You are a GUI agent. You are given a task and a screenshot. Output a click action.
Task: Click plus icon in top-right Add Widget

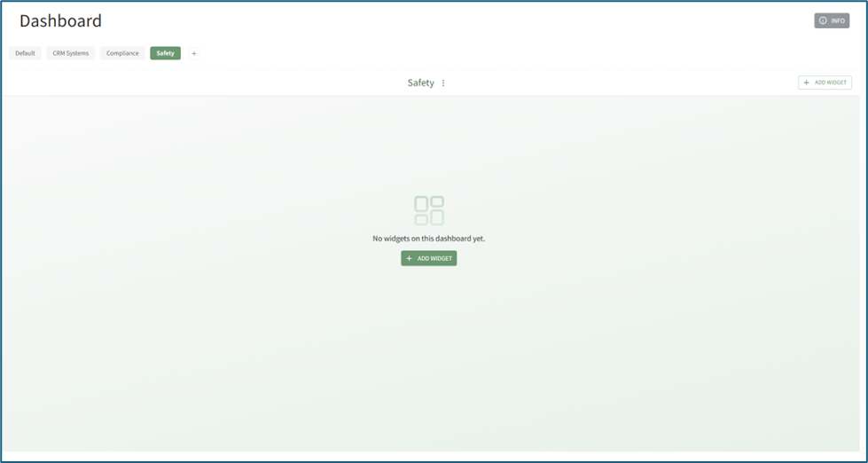(x=806, y=82)
